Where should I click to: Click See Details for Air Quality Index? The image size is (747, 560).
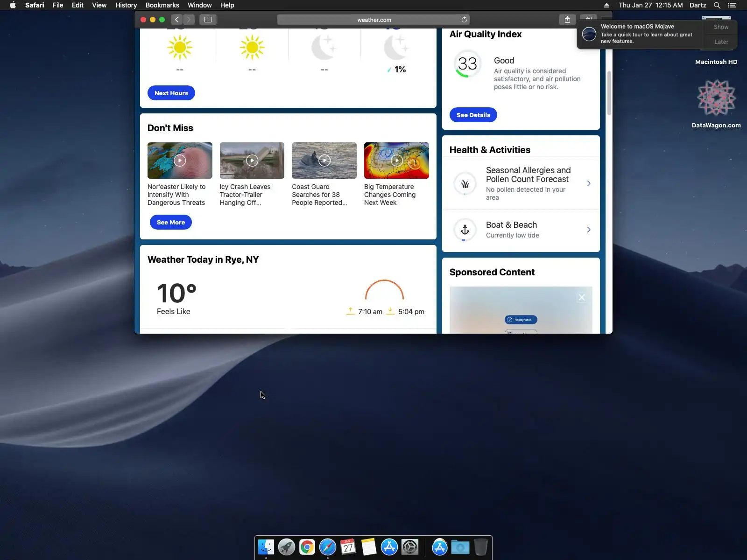[473, 115]
